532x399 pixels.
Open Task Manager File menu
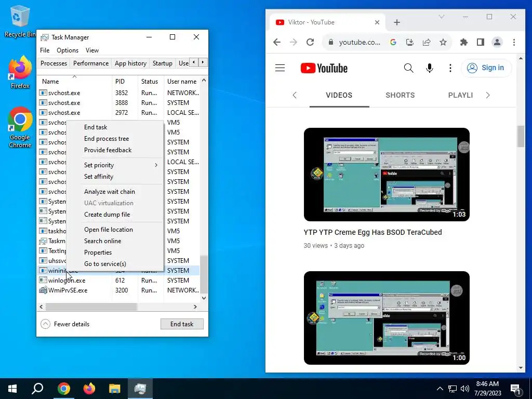[45, 50]
